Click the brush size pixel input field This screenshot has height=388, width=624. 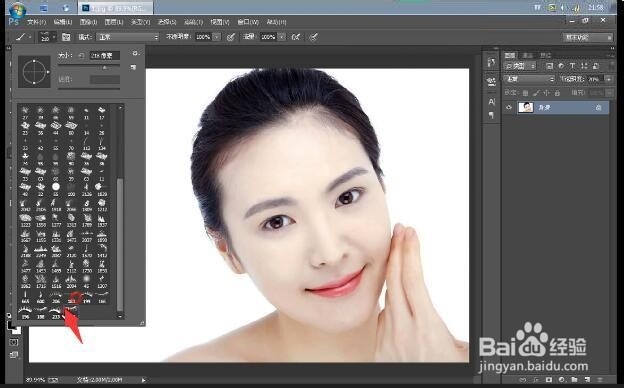coord(104,56)
